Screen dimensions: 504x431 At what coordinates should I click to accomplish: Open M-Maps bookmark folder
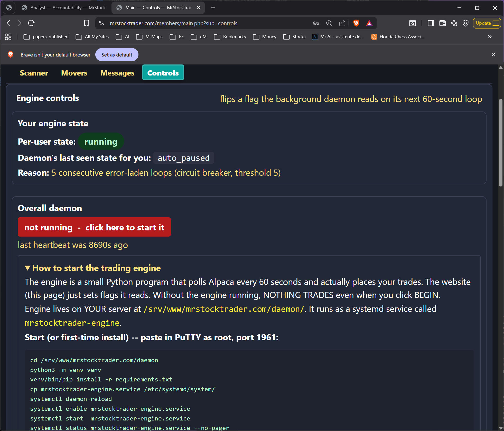[150, 37]
